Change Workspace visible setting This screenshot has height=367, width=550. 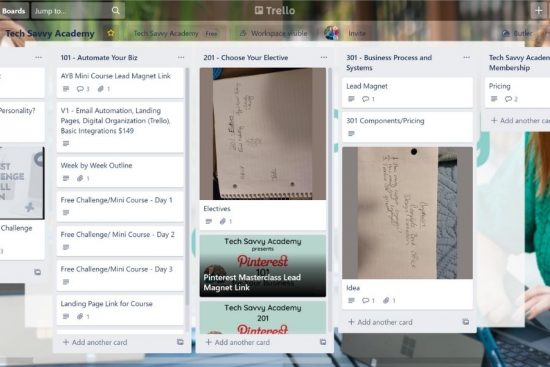pos(274,33)
